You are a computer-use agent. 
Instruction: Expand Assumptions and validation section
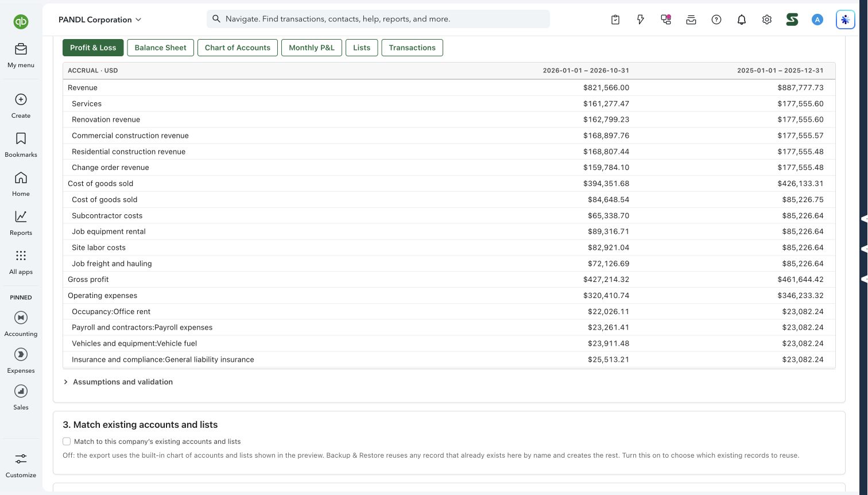point(118,382)
